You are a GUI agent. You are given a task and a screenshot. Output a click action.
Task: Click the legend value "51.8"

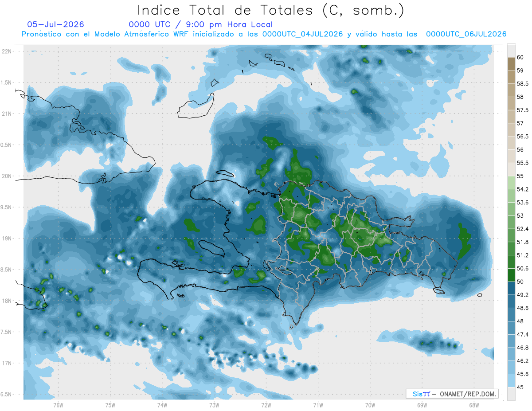pos(523,242)
